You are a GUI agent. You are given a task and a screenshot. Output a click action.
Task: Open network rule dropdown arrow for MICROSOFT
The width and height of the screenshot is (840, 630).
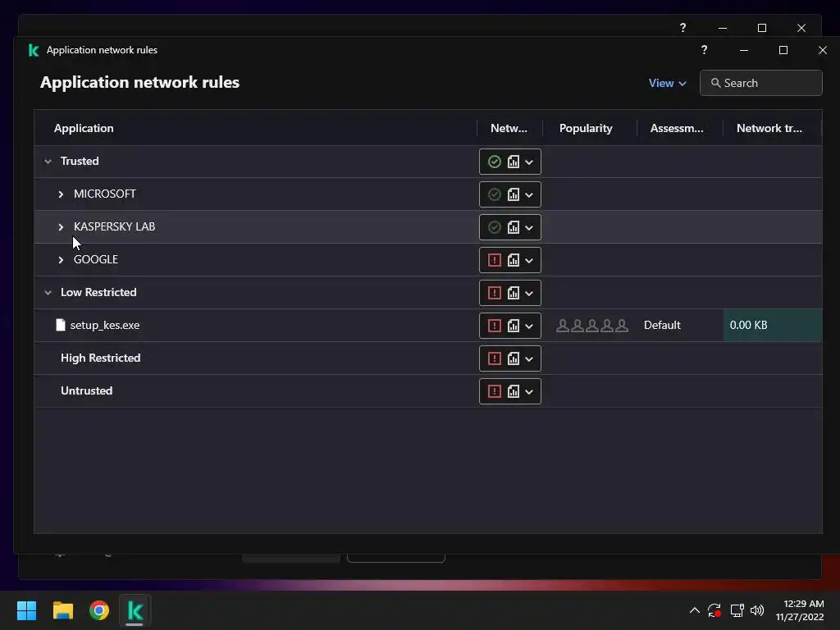pyautogui.click(x=529, y=195)
